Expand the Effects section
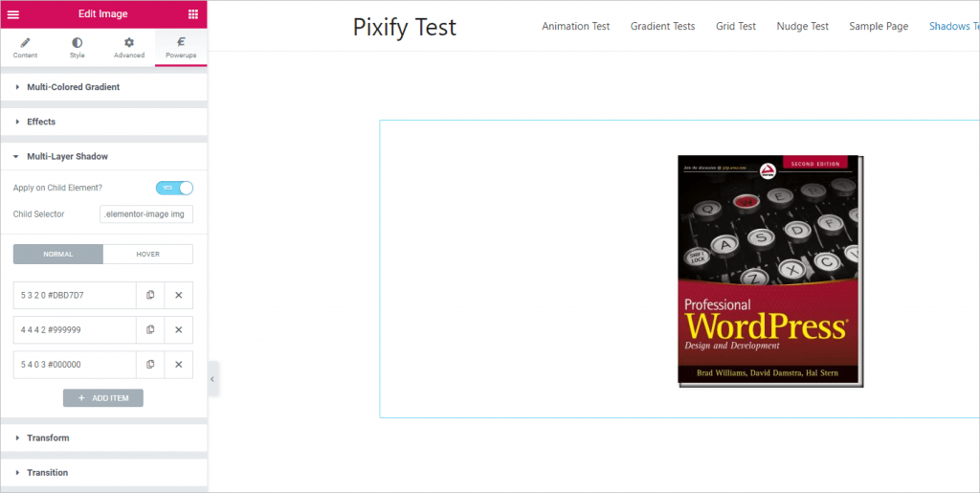 pos(103,122)
